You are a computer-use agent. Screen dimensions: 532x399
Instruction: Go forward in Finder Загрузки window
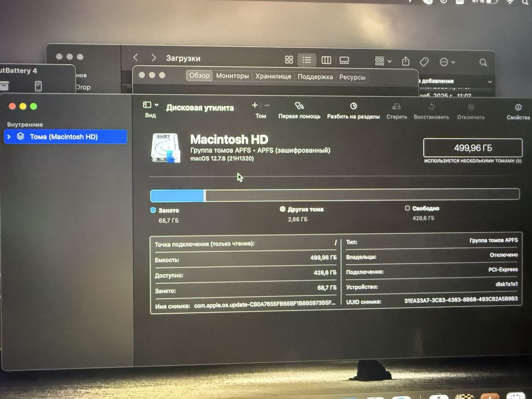[154, 58]
